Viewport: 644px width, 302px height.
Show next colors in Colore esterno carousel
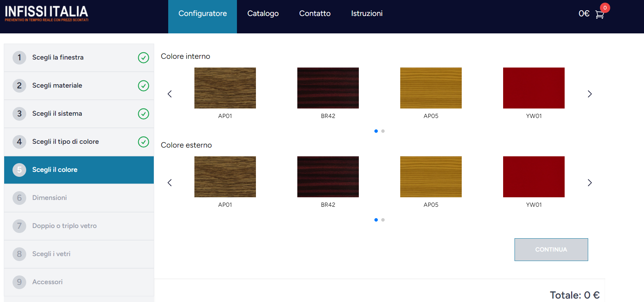click(589, 183)
